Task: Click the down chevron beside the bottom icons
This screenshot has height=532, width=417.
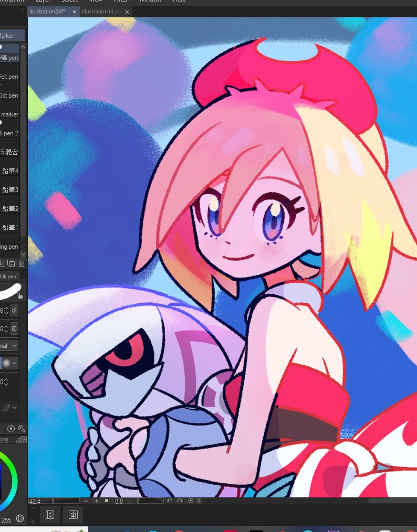Action: (33, 521)
